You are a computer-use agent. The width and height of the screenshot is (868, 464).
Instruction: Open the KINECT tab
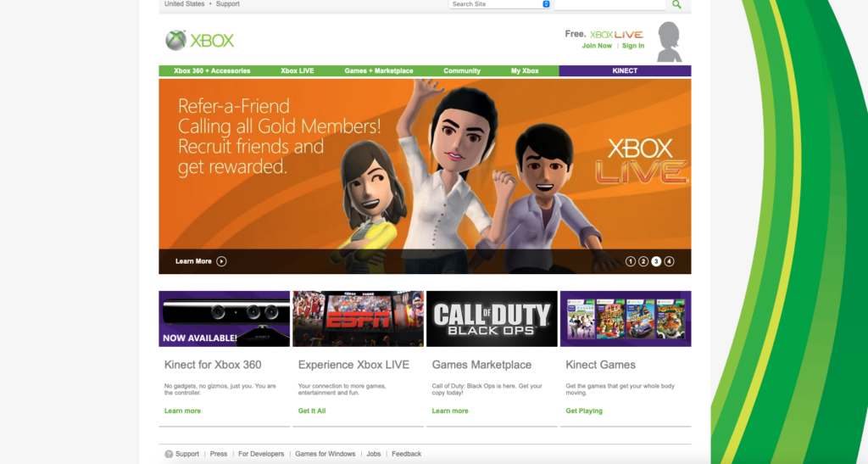pos(625,71)
